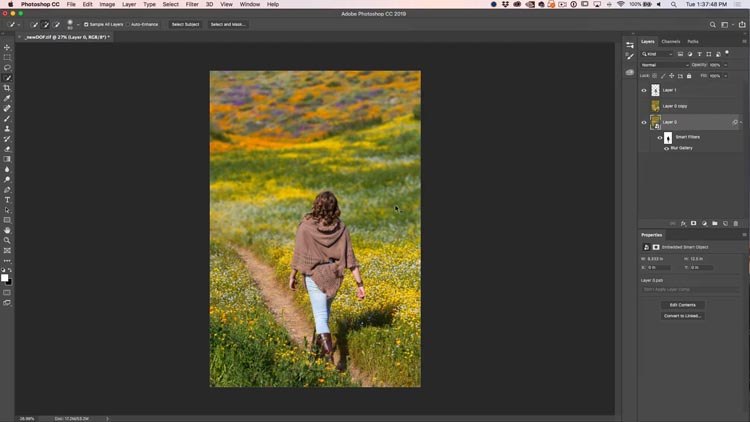
Task: Select the Layer 0 copy thumbnail
Action: pos(656,106)
